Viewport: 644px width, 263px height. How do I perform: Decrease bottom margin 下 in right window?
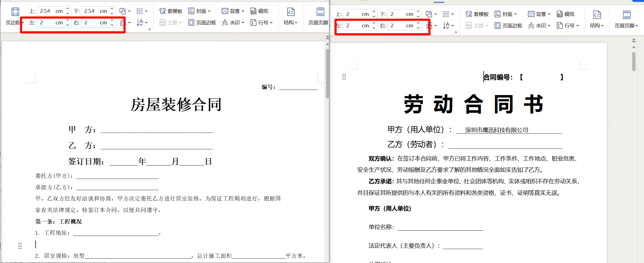click(x=418, y=16)
